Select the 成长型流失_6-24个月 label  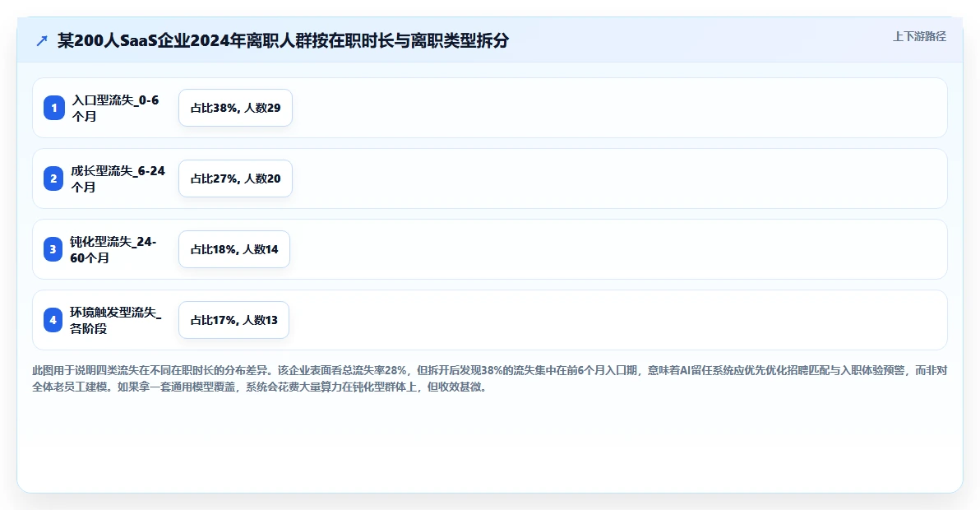[118, 178]
